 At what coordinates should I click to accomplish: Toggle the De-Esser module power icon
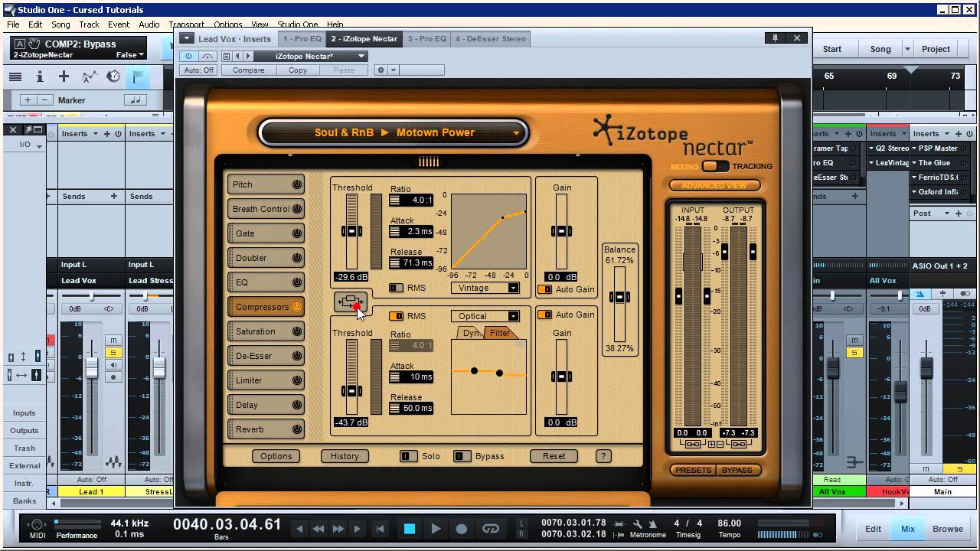(x=297, y=356)
